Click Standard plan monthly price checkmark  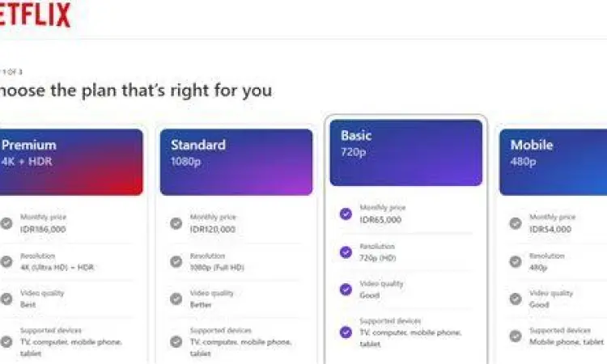176,223
